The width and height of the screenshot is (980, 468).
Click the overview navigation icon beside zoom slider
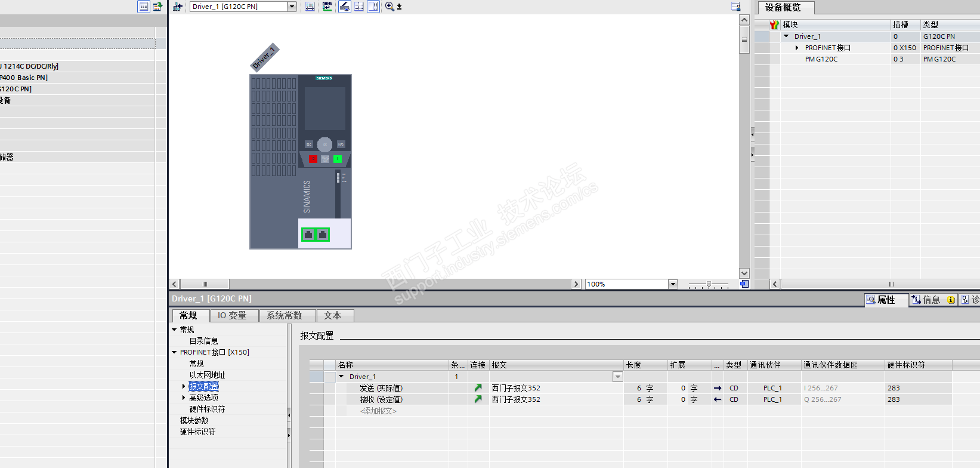(x=744, y=284)
